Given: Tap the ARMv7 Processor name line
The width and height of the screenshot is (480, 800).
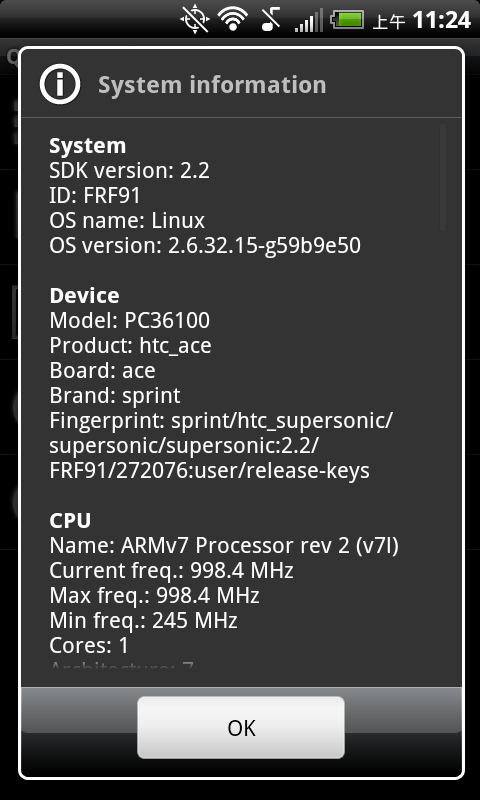Looking at the screenshot, I should [x=224, y=546].
